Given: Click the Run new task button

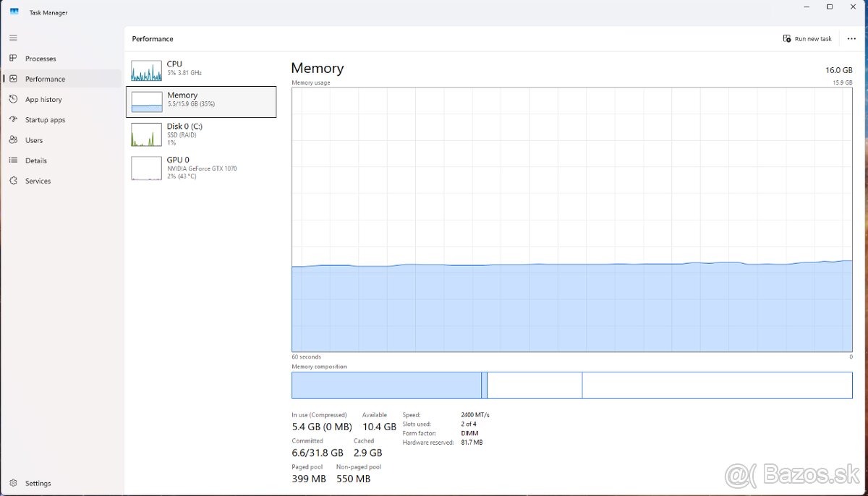Looking at the screenshot, I should click(807, 39).
